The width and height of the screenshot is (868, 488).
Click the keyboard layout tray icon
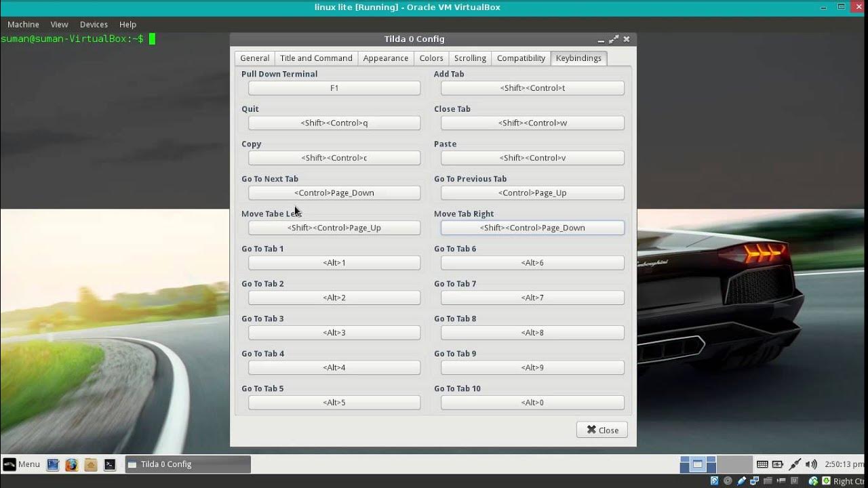click(x=762, y=464)
